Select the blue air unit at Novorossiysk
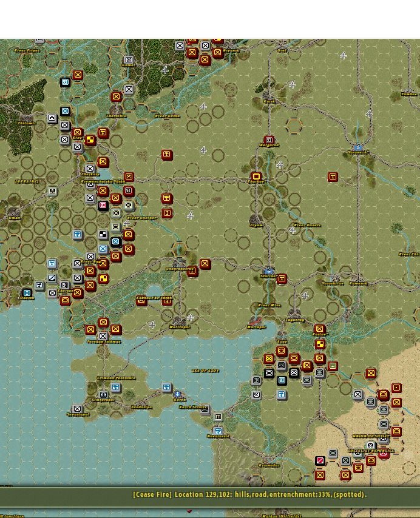This screenshot has width=420, height=518. (x=218, y=431)
